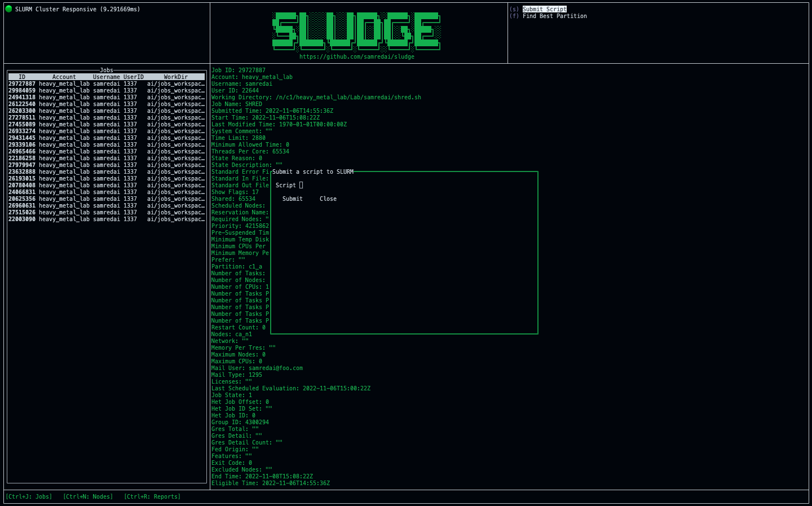812x506 pixels.
Task: Click the UserID column header
Action: [134, 77]
